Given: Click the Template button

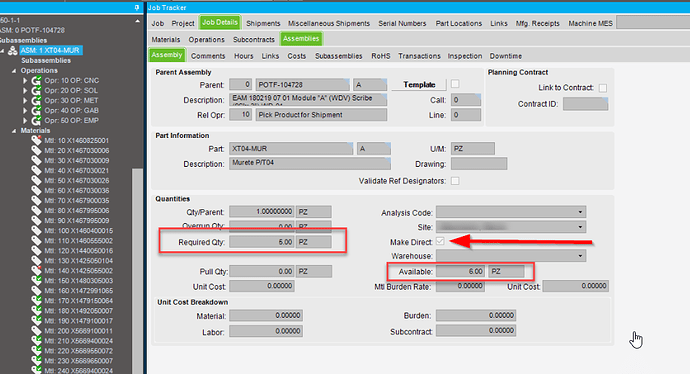Looking at the screenshot, I should pos(419,84).
